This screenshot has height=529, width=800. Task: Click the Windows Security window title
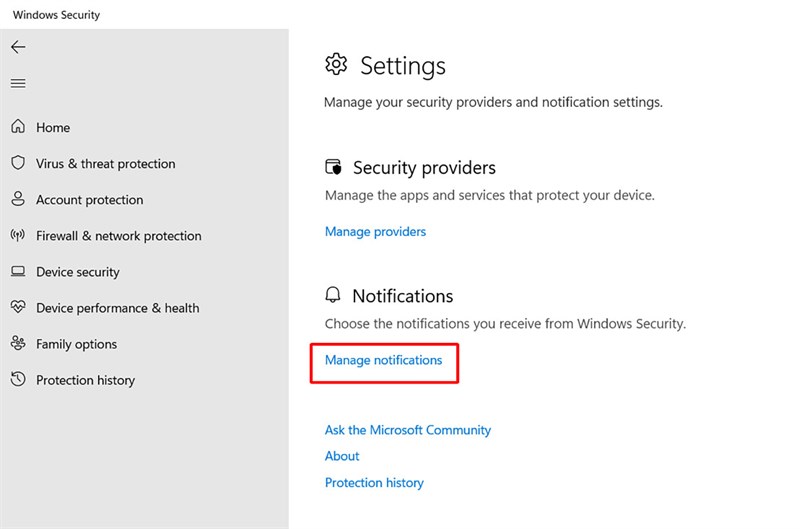[x=56, y=15]
